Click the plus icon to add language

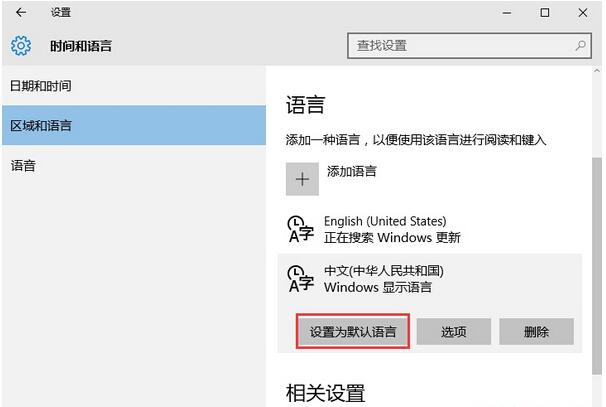(x=302, y=178)
